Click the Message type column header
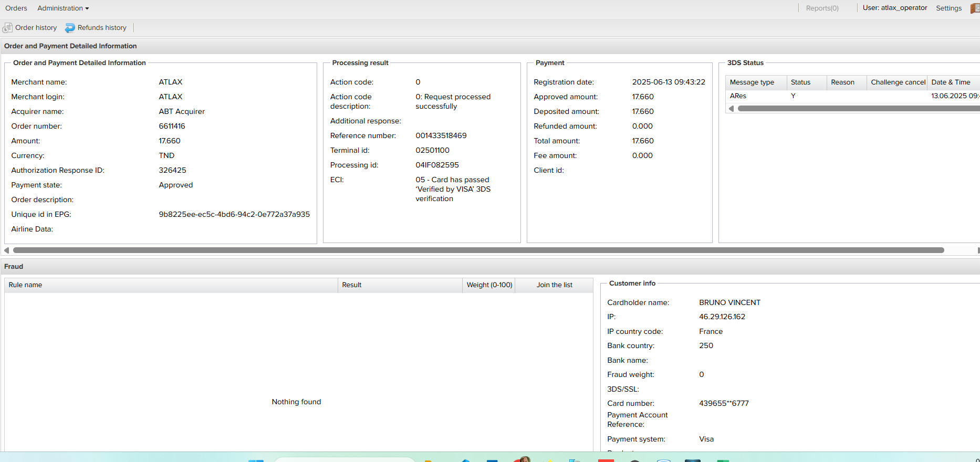980x462 pixels. coord(752,82)
